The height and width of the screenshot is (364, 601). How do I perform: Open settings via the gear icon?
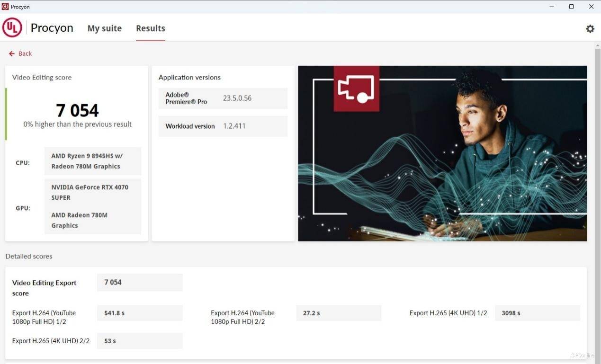click(x=590, y=29)
